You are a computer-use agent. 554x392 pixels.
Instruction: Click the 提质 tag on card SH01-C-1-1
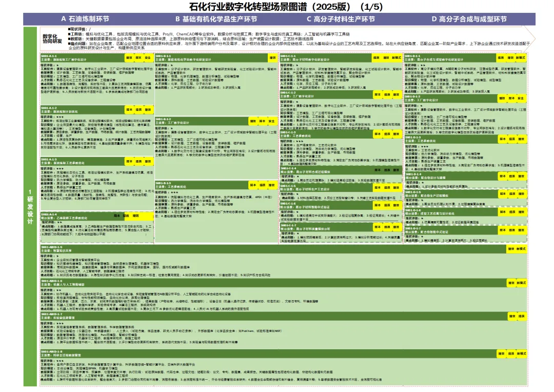tap(377, 57)
